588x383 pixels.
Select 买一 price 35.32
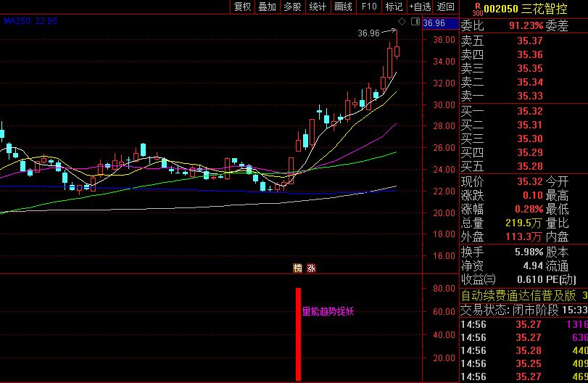click(x=530, y=111)
